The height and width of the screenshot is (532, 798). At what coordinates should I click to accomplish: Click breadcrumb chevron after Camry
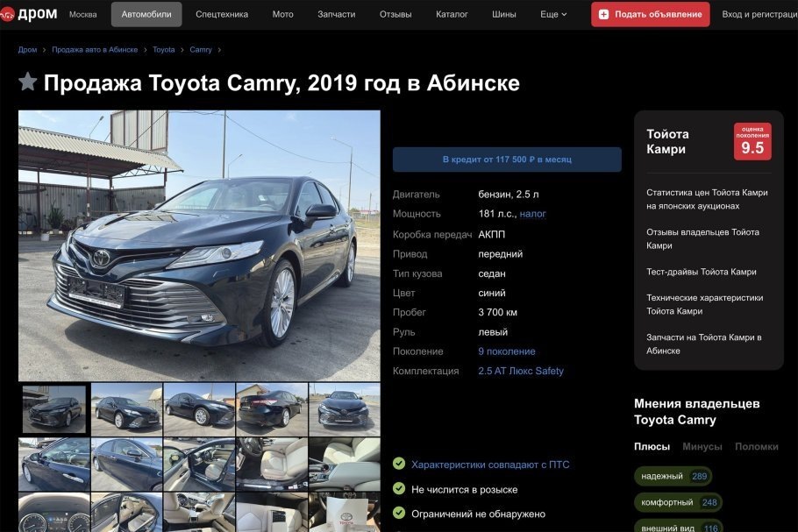click(x=219, y=50)
